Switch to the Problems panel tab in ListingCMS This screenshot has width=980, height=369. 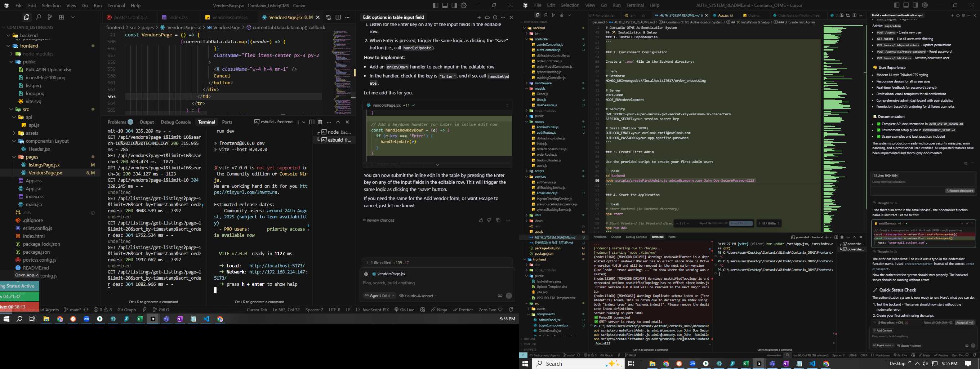[x=120, y=122]
